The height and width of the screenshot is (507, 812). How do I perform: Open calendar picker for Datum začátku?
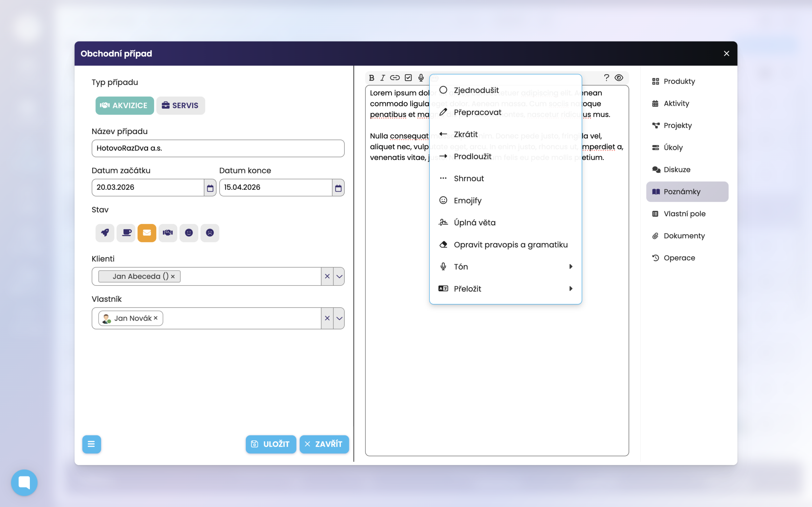point(210,188)
